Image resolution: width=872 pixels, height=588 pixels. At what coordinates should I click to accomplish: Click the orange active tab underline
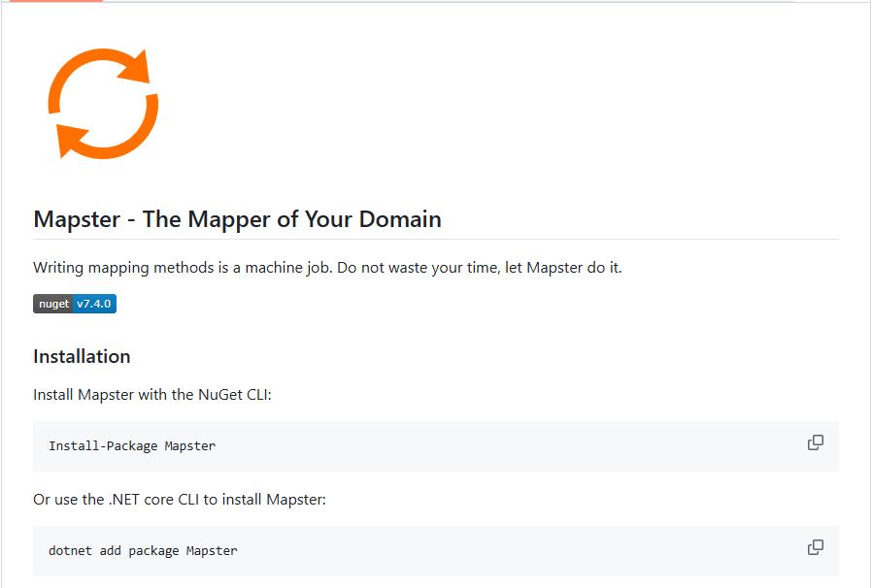[55, 1]
